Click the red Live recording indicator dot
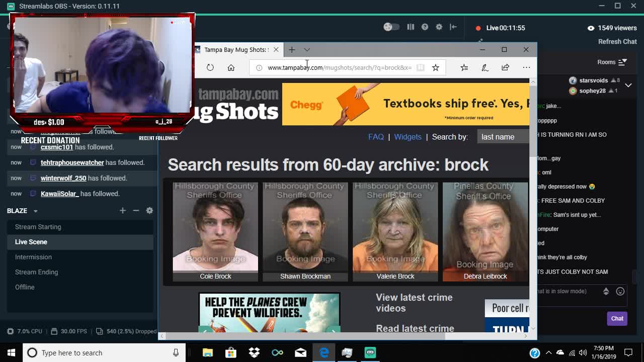 (x=478, y=28)
